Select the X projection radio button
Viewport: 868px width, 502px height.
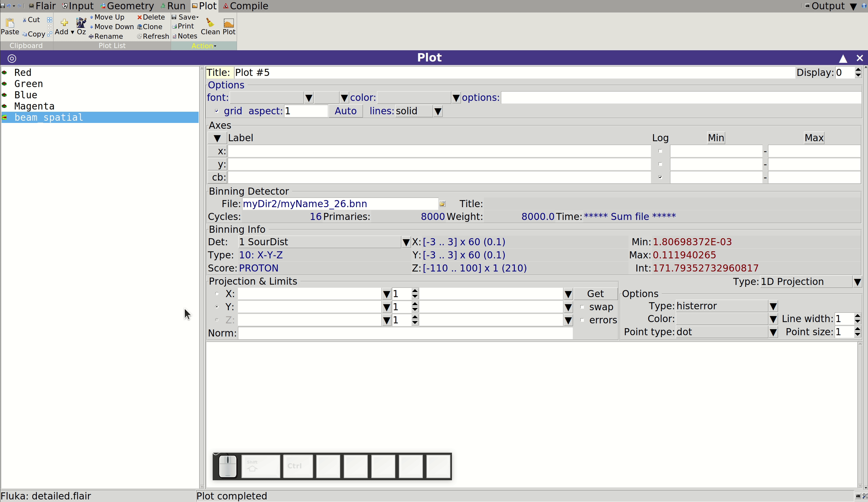[x=217, y=294]
